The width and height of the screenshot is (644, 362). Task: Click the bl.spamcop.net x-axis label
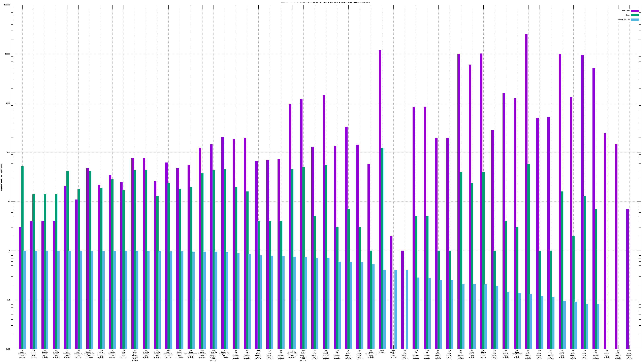tap(67, 354)
